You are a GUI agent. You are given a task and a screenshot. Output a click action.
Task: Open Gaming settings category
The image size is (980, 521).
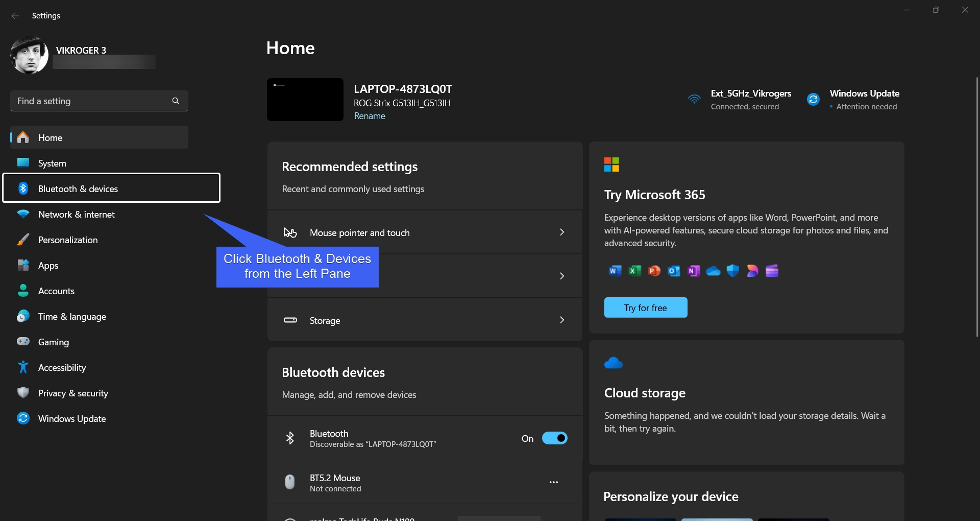pos(99,342)
